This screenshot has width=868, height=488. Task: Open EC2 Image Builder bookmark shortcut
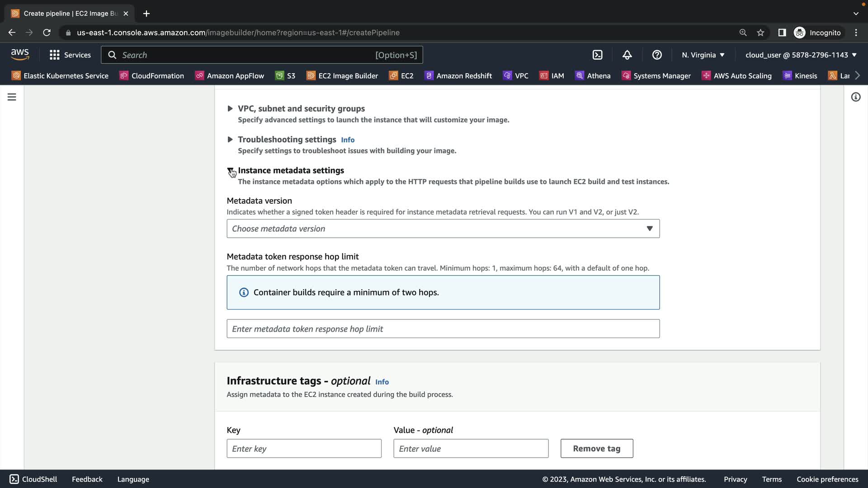(342, 75)
